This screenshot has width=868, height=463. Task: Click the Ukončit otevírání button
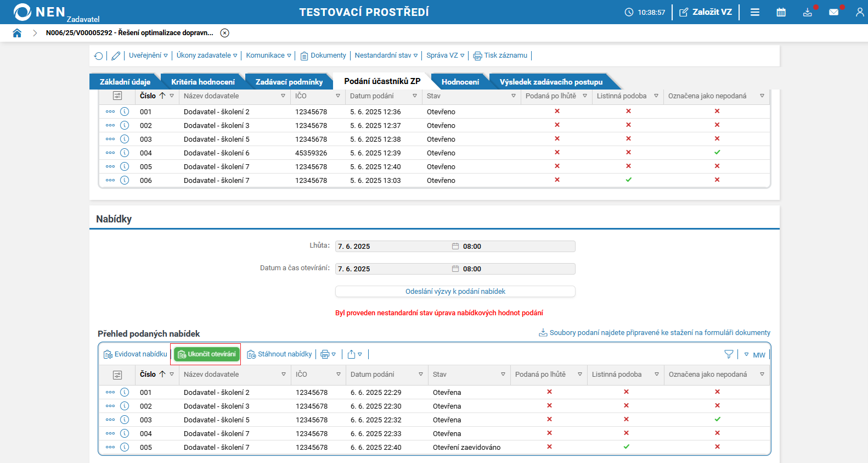coord(207,354)
